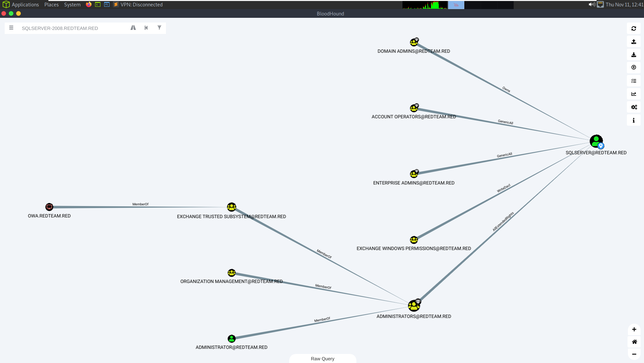
Task: Select the OWA.REDTEAM.RED computer node
Action: [x=49, y=207]
